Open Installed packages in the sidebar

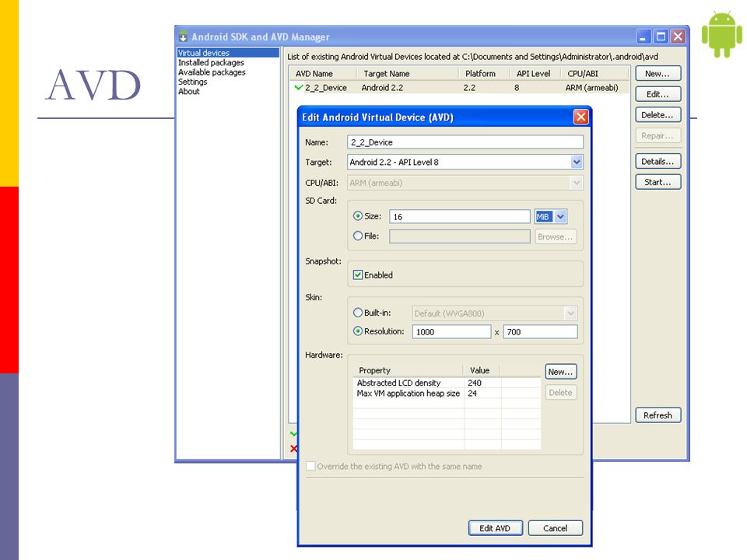211,62
